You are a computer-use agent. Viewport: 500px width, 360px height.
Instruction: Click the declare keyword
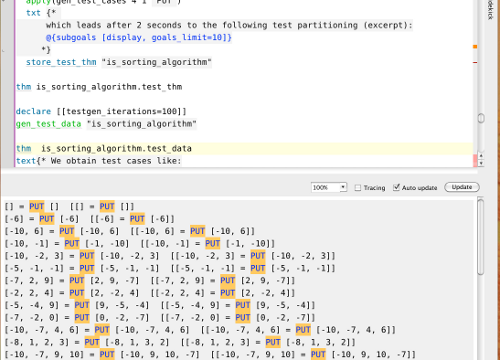tap(33, 111)
